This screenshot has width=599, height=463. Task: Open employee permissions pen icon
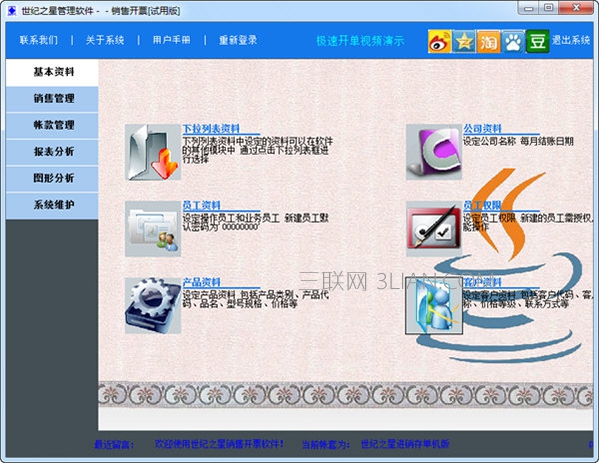[434, 229]
